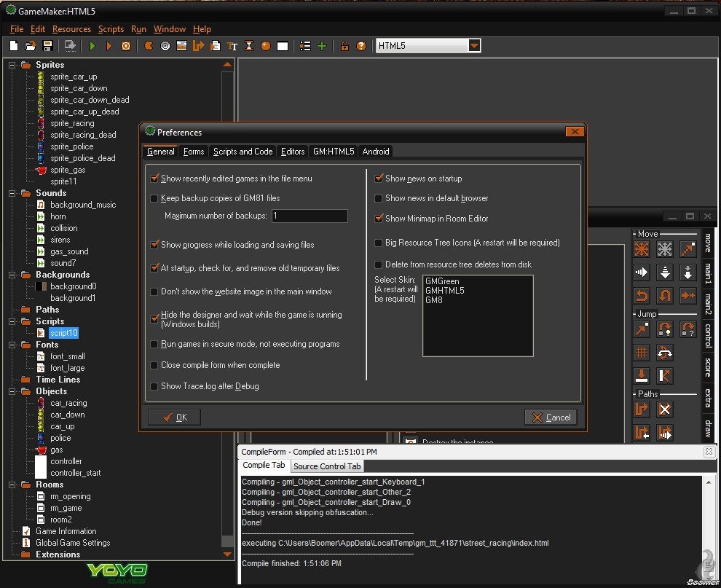
Task: Collapse the Rooms folder
Action: [12, 485]
